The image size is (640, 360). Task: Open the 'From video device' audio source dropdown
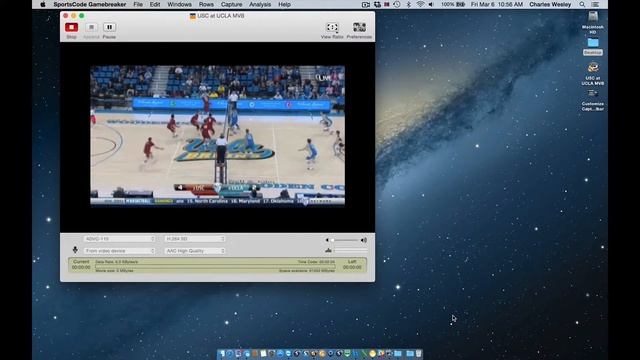tap(119, 251)
